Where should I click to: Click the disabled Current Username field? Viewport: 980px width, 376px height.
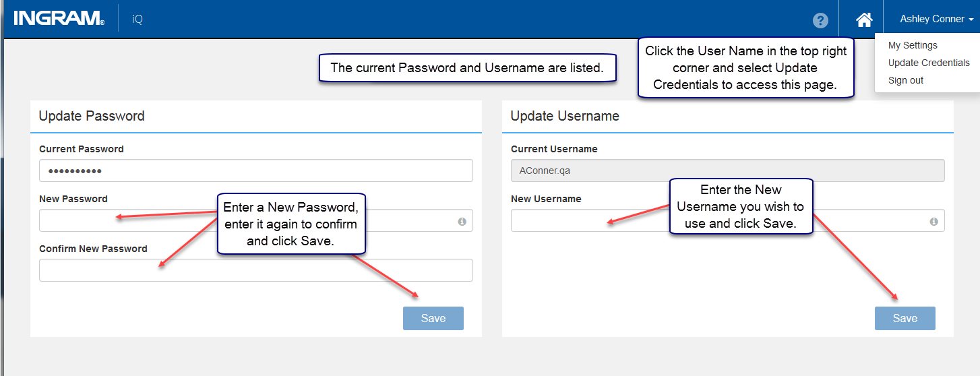point(728,170)
